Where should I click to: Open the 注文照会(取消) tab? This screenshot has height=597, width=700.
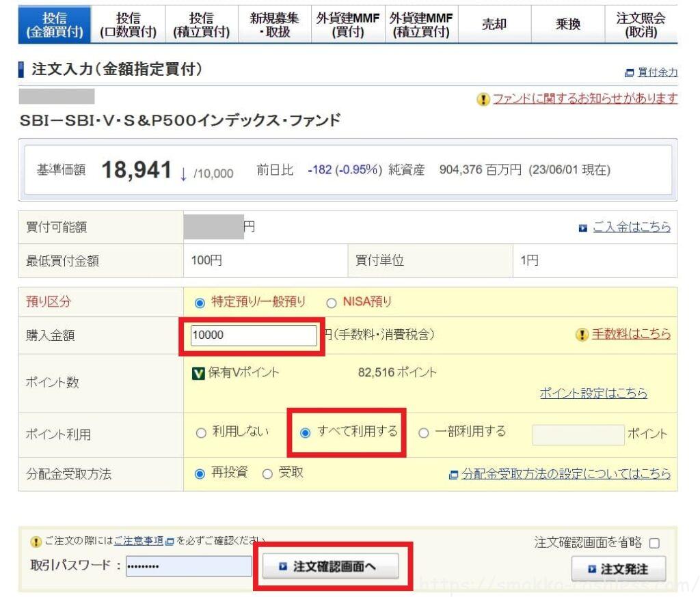point(641,25)
